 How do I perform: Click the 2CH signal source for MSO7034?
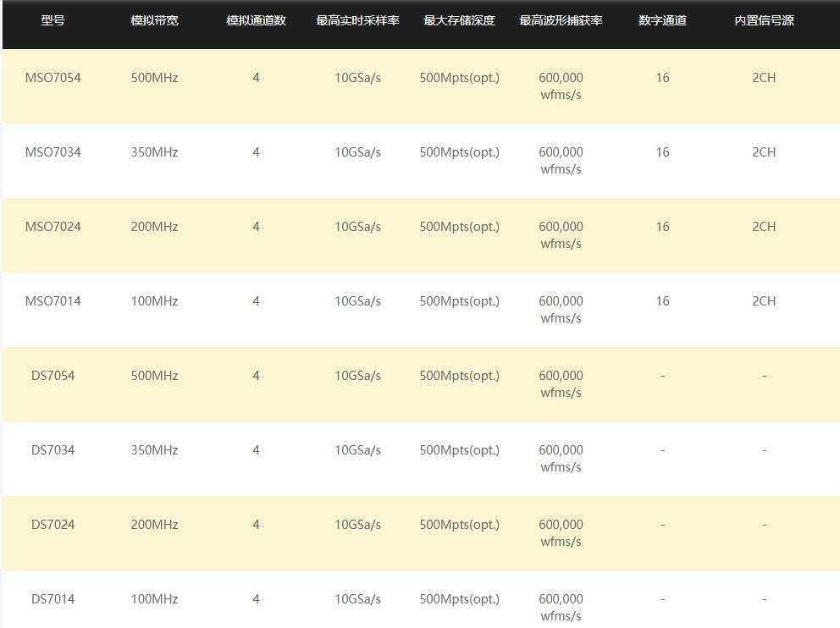(764, 152)
